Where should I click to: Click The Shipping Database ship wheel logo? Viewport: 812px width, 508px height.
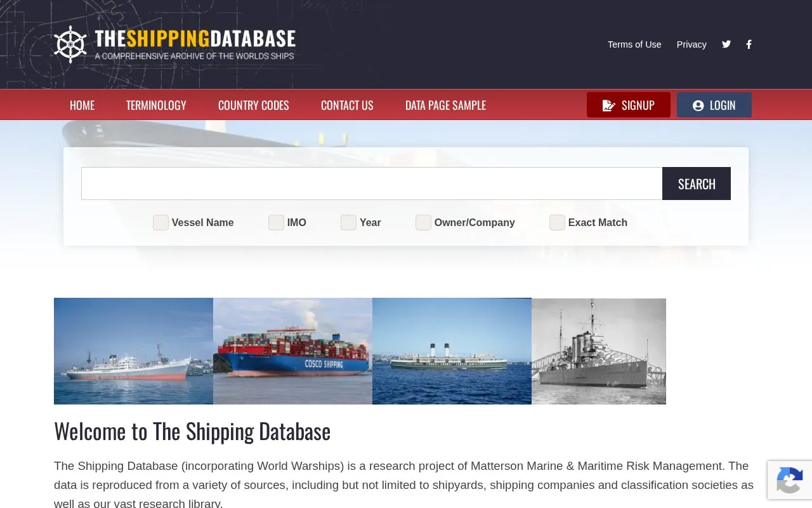coord(70,44)
